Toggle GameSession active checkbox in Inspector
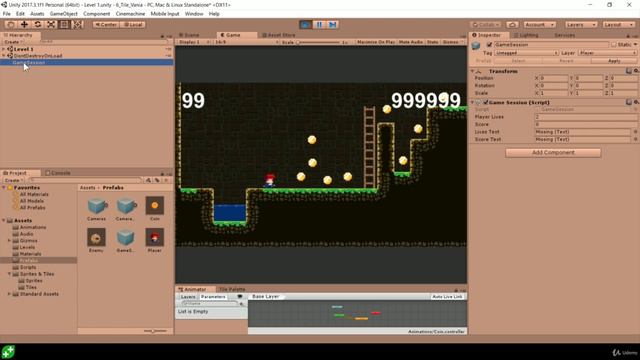Viewport: 640px width, 360px height. coord(489,44)
